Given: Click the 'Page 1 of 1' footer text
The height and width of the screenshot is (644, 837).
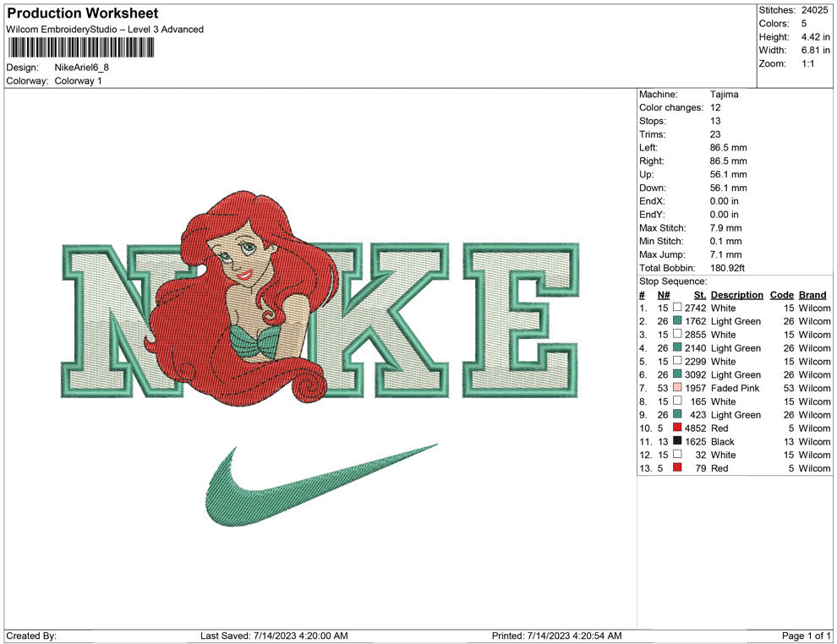Looking at the screenshot, I should 806,636.
